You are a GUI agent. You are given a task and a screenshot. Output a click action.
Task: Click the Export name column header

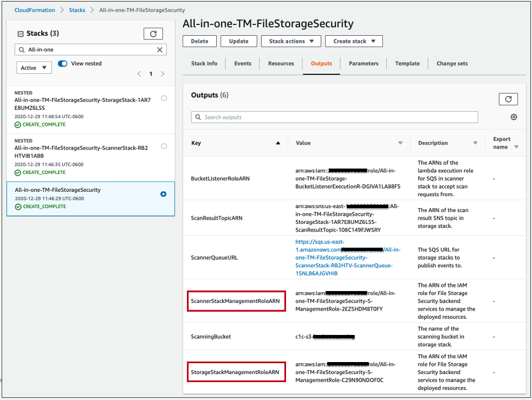502,143
